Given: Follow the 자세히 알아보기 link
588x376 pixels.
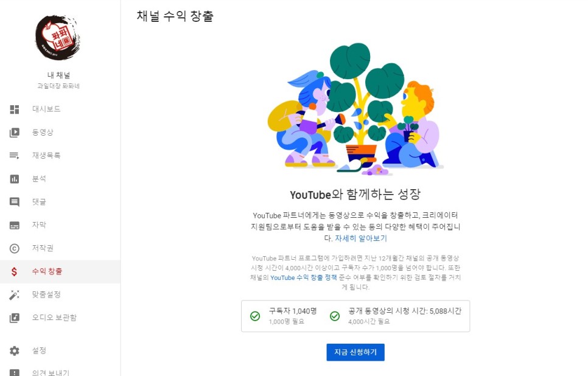Looking at the screenshot, I should 361,238.
